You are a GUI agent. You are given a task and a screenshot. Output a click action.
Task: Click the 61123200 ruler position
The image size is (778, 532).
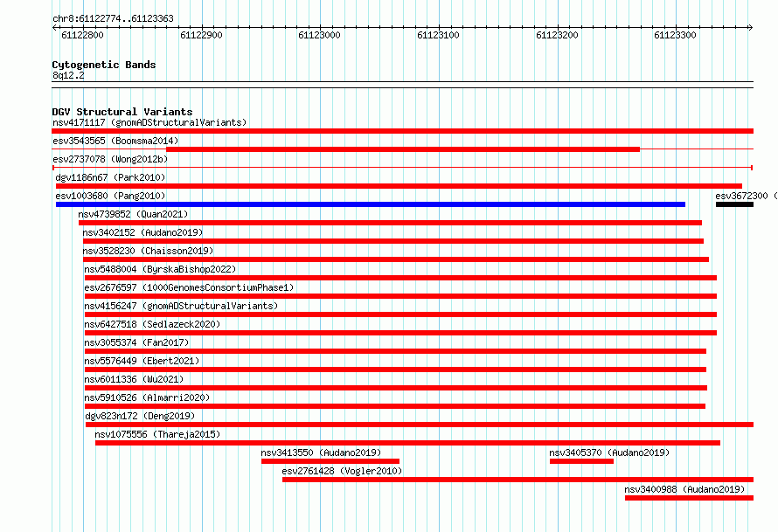pyautogui.click(x=557, y=35)
